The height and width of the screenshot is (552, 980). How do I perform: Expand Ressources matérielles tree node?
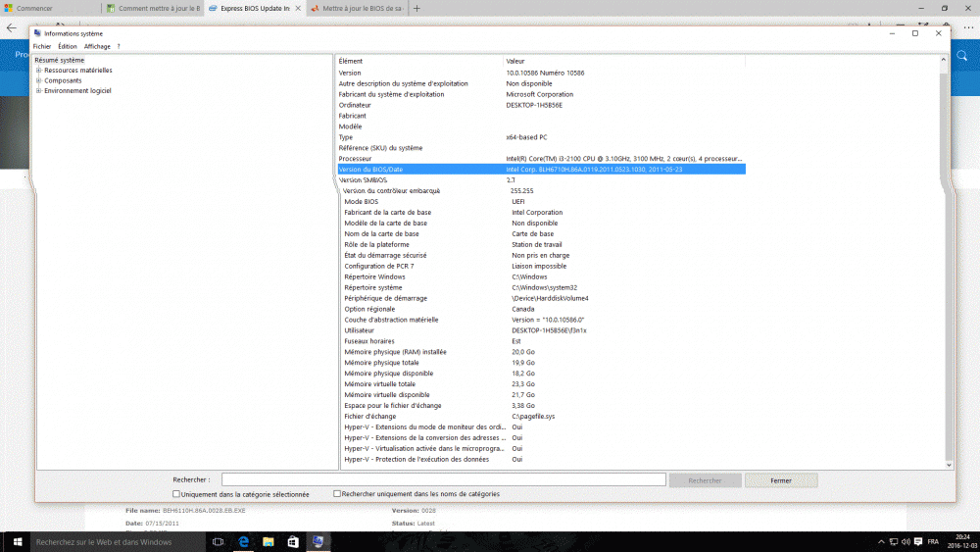39,70
